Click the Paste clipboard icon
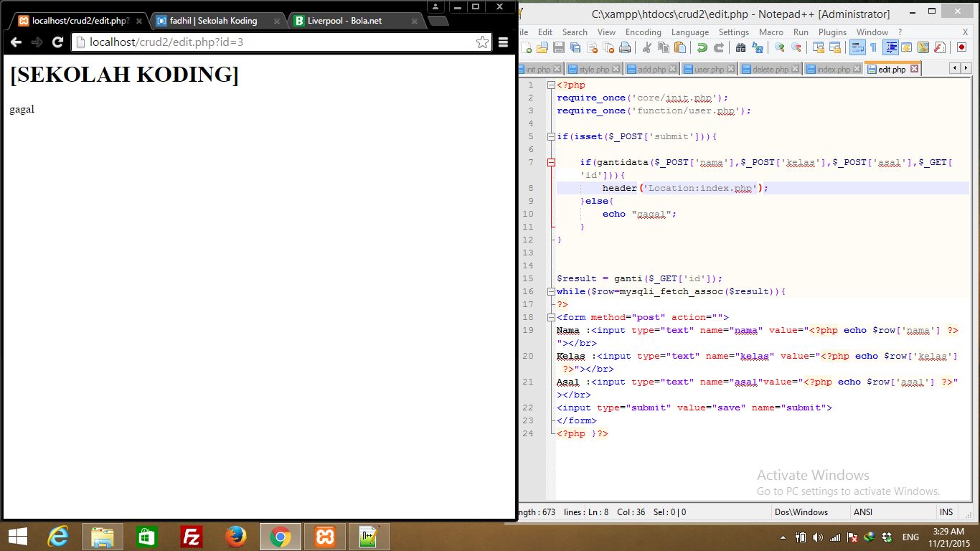 tap(680, 47)
